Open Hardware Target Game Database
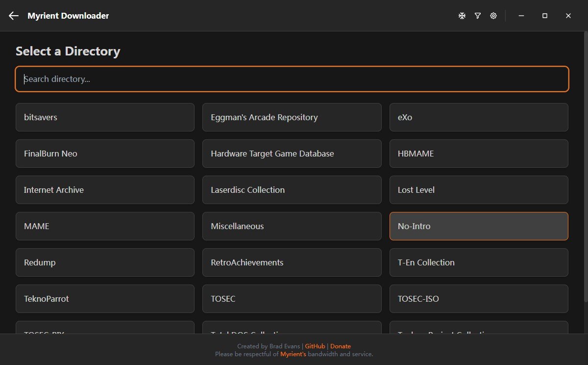Screen dimensions: 588x365 click(292, 154)
